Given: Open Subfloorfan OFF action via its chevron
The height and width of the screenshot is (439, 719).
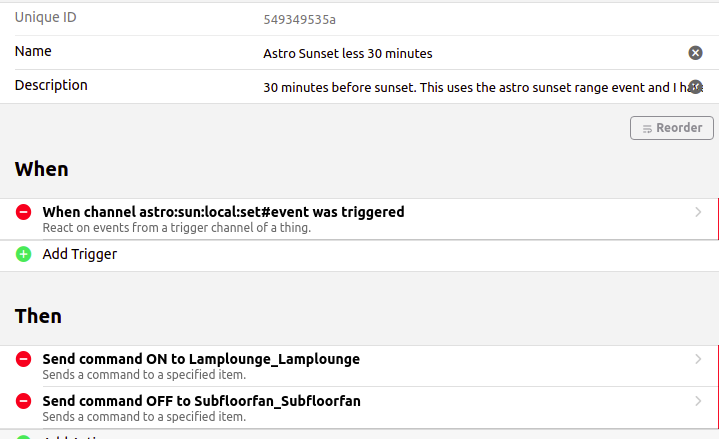Looking at the screenshot, I should (698, 401).
